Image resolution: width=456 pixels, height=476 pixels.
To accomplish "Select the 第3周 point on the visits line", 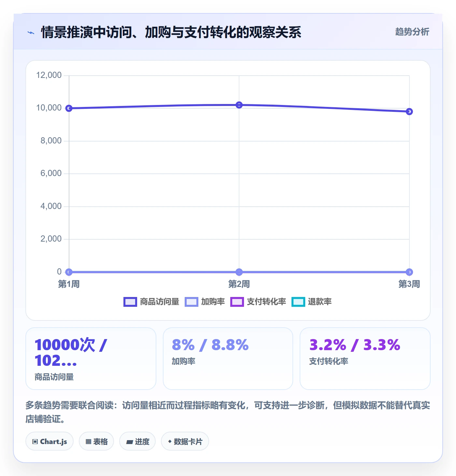I will click(409, 112).
